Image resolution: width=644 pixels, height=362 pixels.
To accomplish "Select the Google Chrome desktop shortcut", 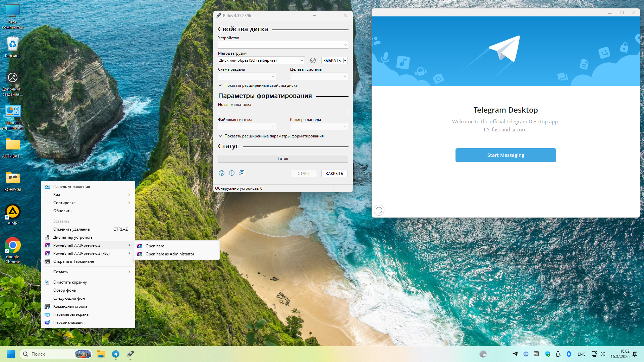I will (13, 250).
